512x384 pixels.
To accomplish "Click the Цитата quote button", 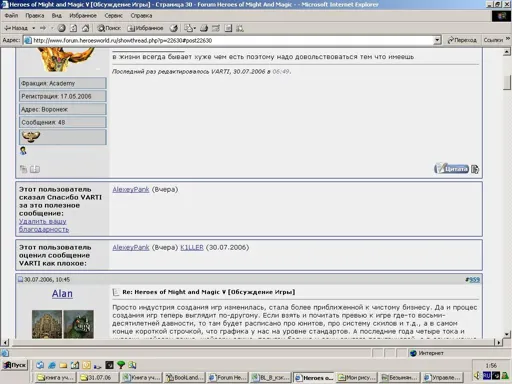I will [452, 169].
